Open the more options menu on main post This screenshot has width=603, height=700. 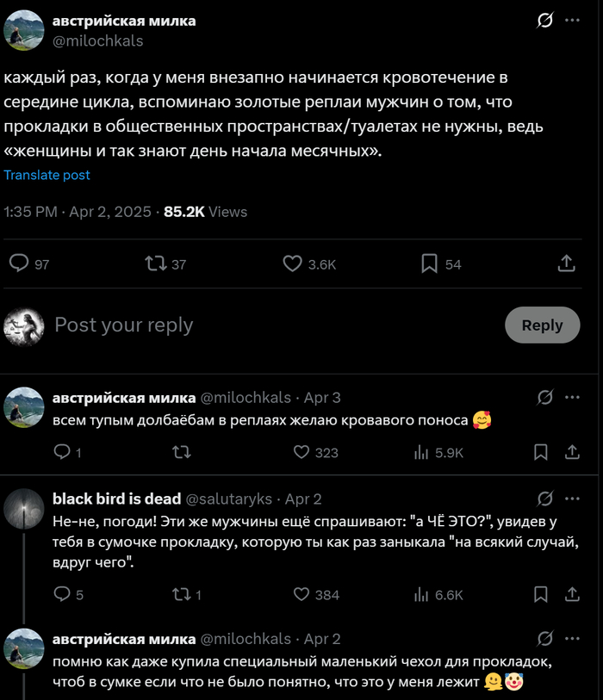pyautogui.click(x=572, y=21)
